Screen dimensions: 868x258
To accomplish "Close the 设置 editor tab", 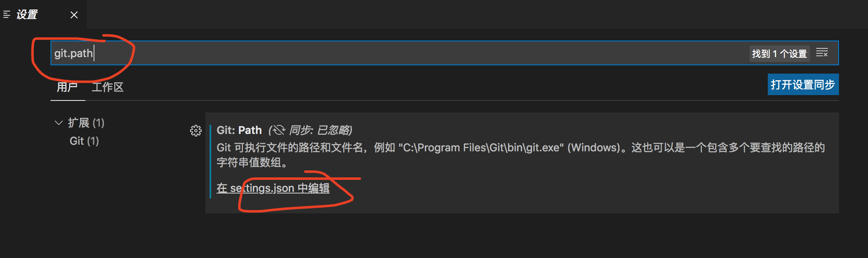I will [74, 15].
